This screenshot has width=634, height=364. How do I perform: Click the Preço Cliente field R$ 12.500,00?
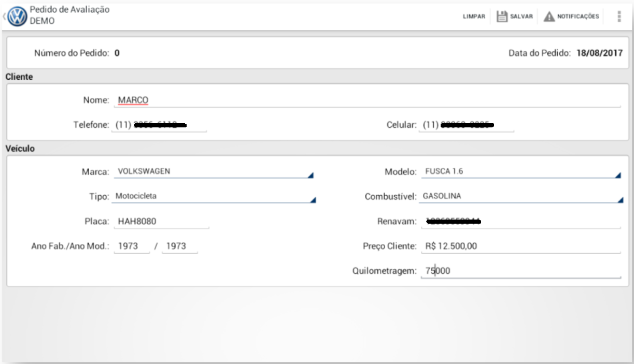pos(520,246)
